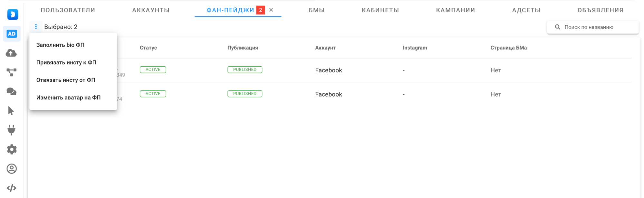Click the cloud upload sidebar icon
The height and width of the screenshot is (198, 644).
tap(12, 53)
